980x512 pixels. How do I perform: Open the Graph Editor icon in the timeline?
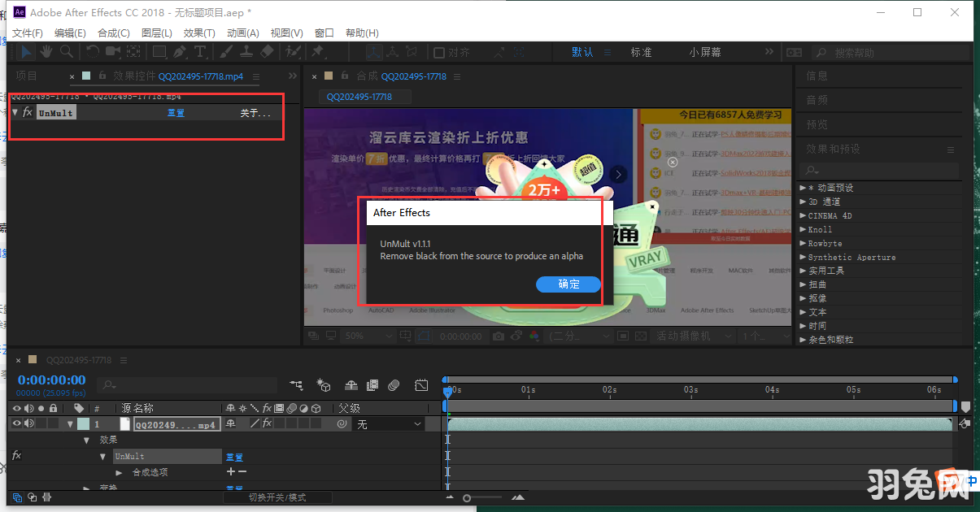[x=420, y=385]
